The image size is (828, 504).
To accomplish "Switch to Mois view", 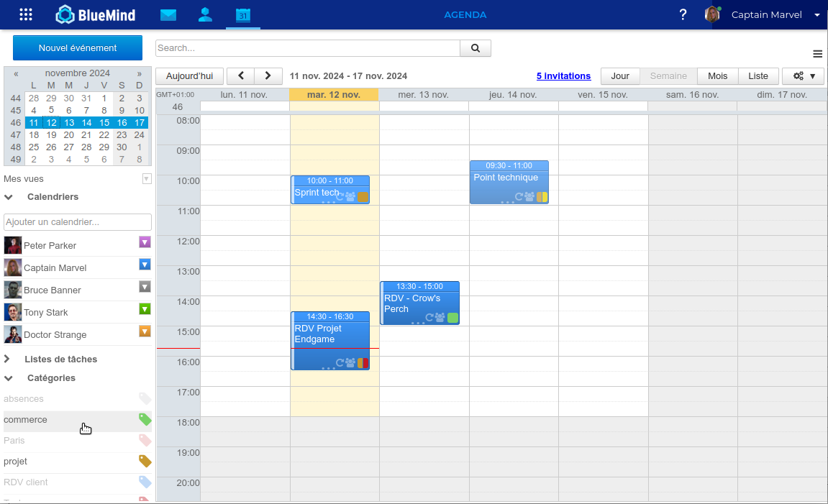I will tap(717, 76).
